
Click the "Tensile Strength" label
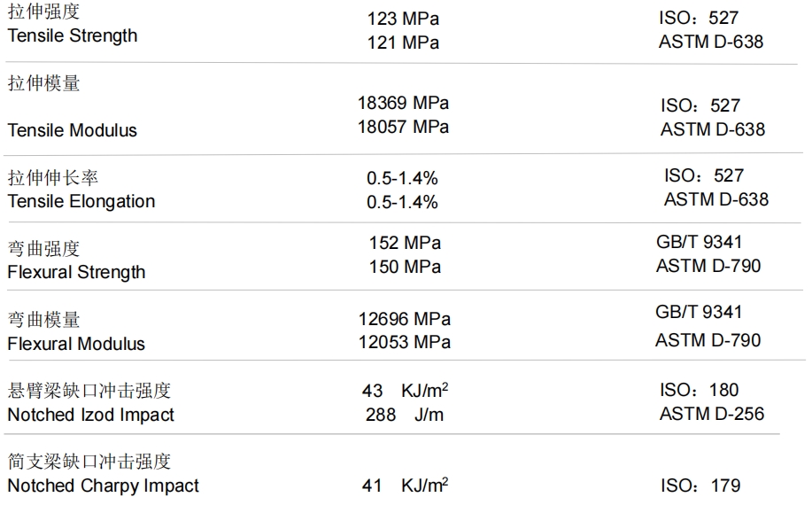point(73,36)
